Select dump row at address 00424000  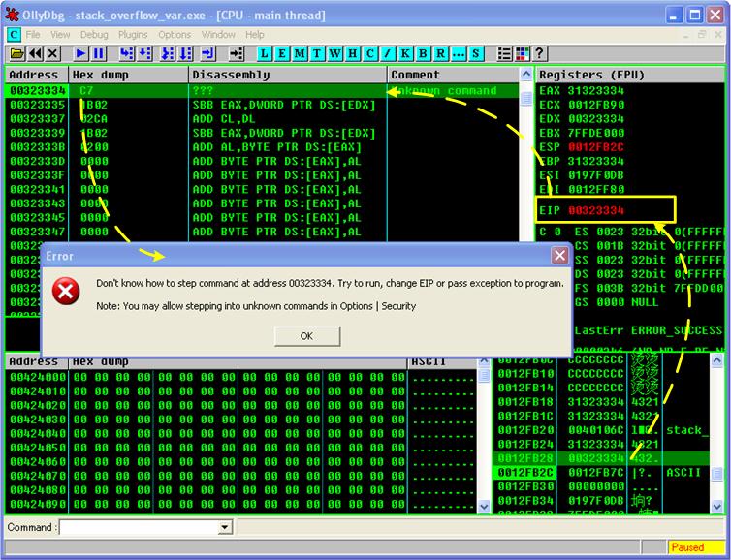(241, 378)
